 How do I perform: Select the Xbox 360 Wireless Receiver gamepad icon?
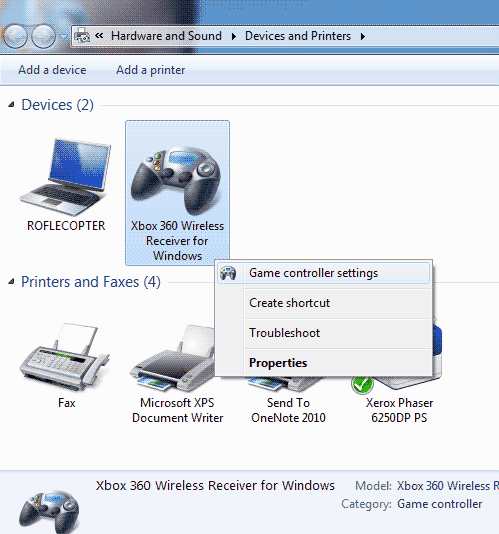click(177, 180)
